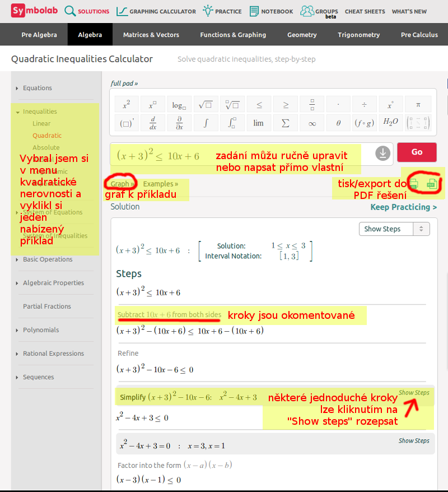
Task: Click the summation sigma button
Action: (285, 123)
